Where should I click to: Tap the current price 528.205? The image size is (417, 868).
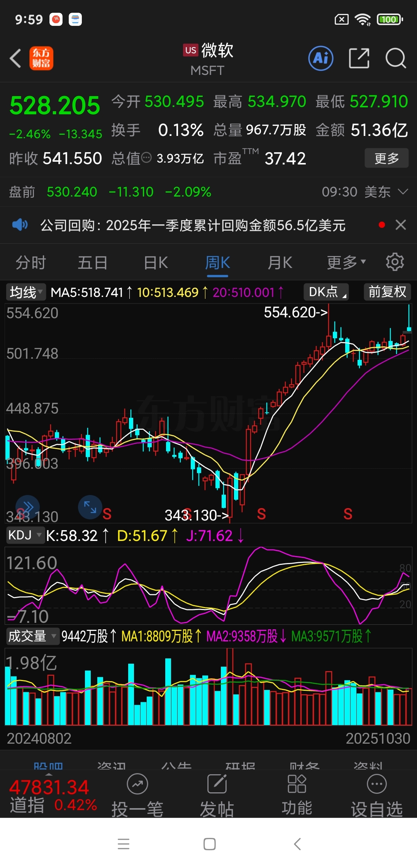[55, 106]
